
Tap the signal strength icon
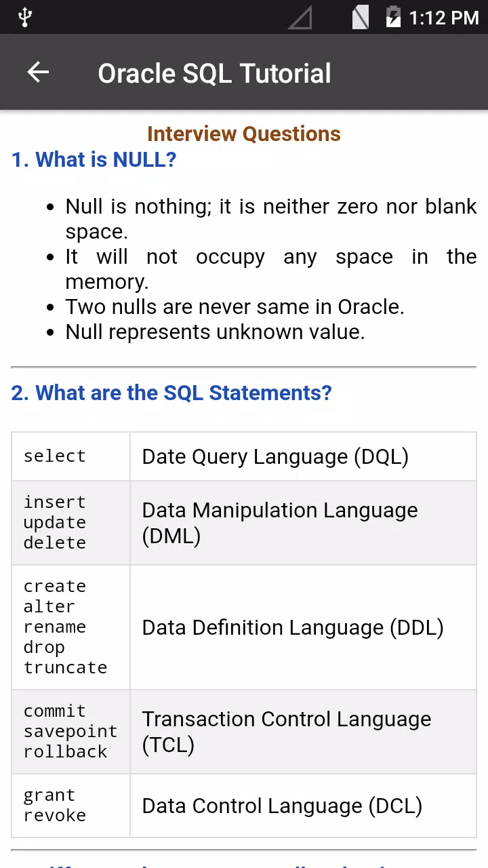(300, 18)
